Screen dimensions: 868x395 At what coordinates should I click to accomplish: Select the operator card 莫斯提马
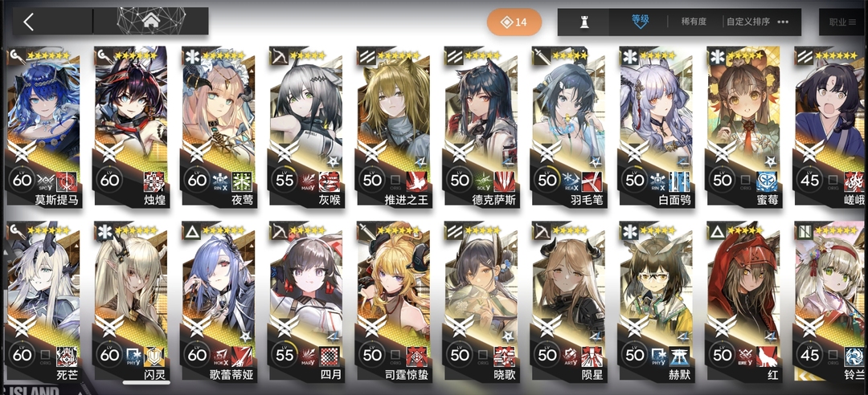tap(43, 127)
